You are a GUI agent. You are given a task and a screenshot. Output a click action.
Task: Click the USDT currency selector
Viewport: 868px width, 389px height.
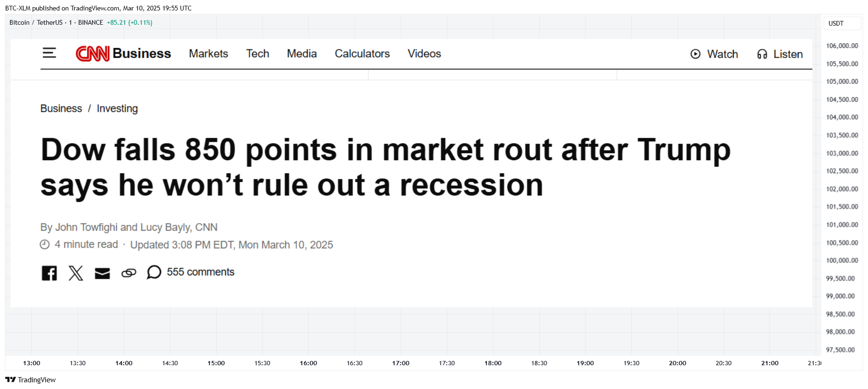pos(842,23)
